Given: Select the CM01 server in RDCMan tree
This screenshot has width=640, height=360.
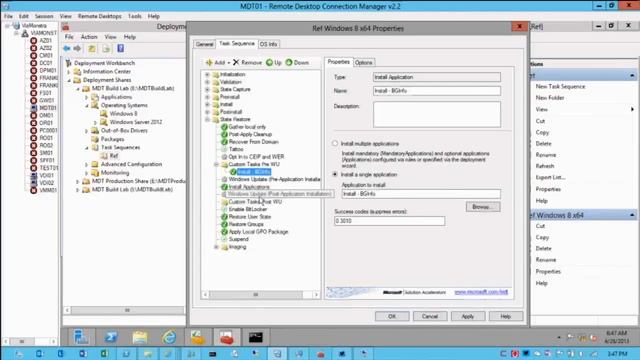Looking at the screenshot, I should click(x=46, y=56).
